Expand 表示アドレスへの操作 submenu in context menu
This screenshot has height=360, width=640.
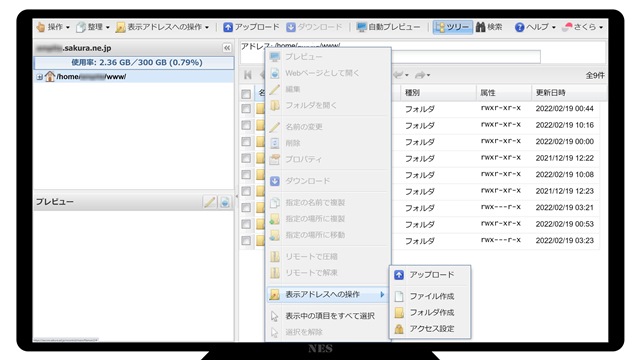[327, 294]
